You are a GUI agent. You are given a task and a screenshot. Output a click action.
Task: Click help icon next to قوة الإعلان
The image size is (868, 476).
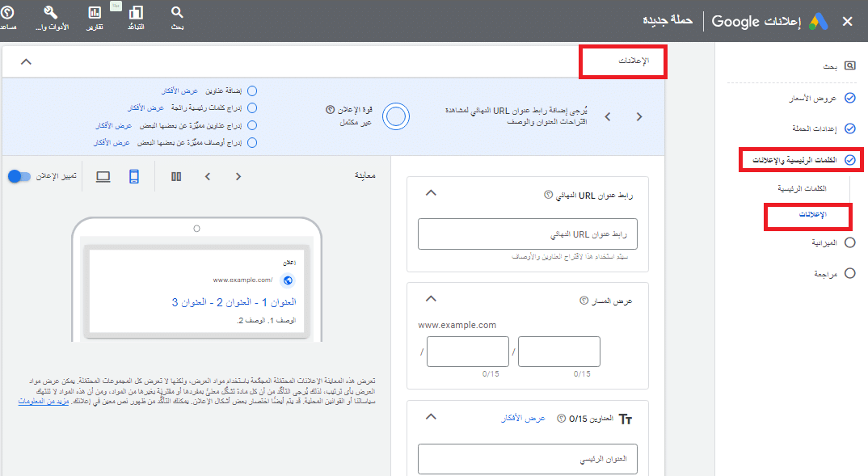coord(330,110)
